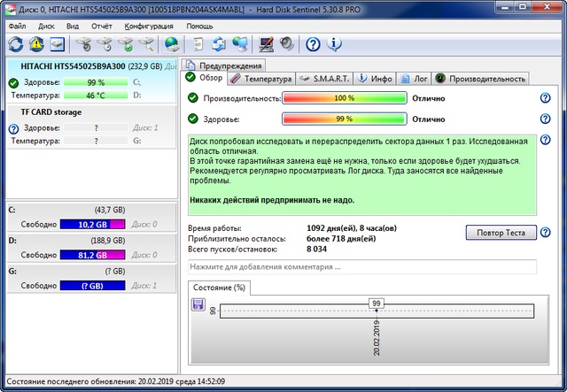Switch to the S.M.A.R.T. tab
The height and width of the screenshot is (392, 567).
point(324,79)
